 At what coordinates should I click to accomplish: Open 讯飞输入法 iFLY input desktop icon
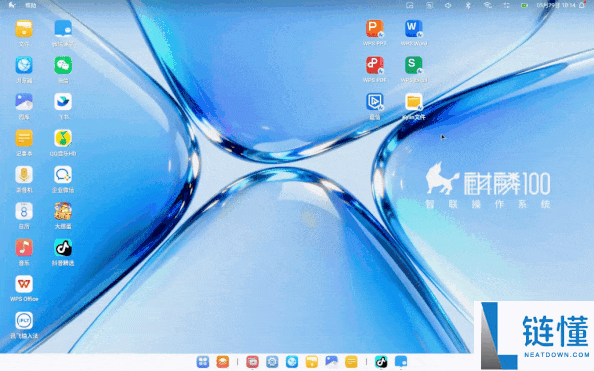click(x=24, y=321)
